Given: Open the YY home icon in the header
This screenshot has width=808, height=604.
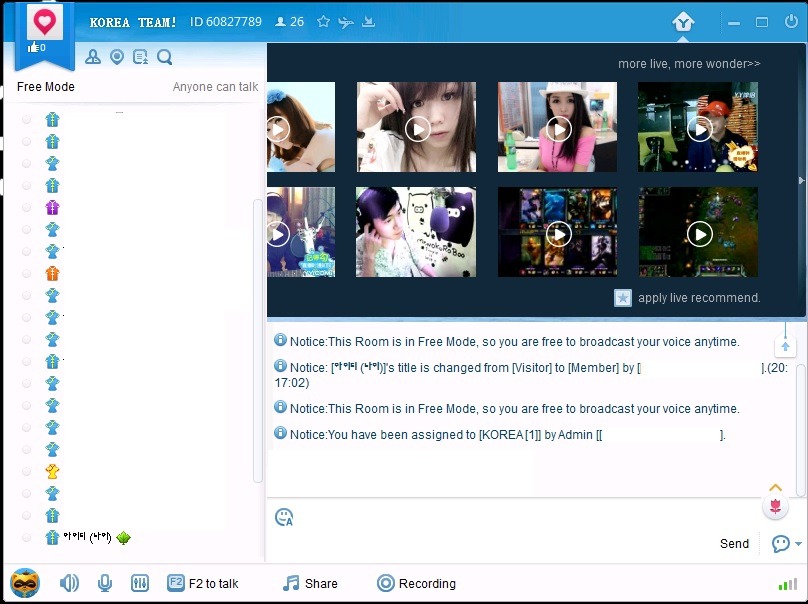Looking at the screenshot, I should pos(683,21).
